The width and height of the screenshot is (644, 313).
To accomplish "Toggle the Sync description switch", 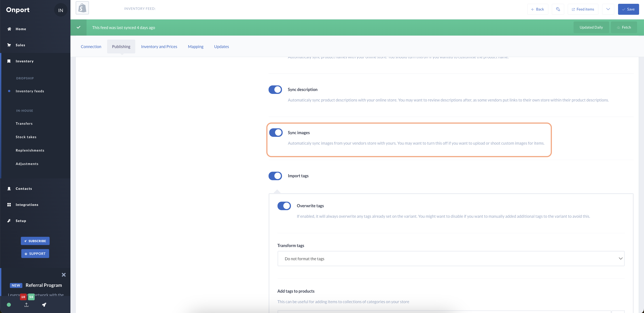I will pyautogui.click(x=275, y=89).
